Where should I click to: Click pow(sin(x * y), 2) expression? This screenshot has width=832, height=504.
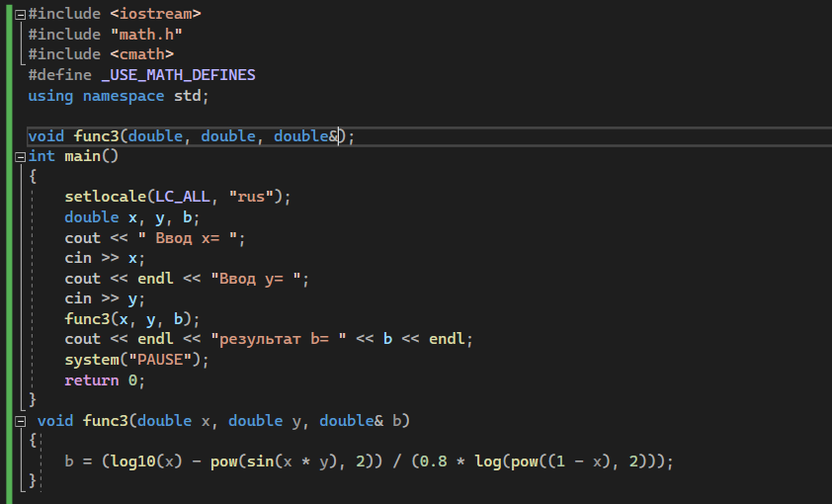click(291, 462)
